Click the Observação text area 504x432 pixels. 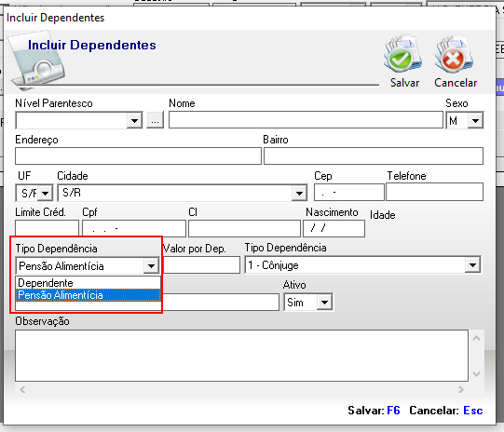click(x=241, y=356)
